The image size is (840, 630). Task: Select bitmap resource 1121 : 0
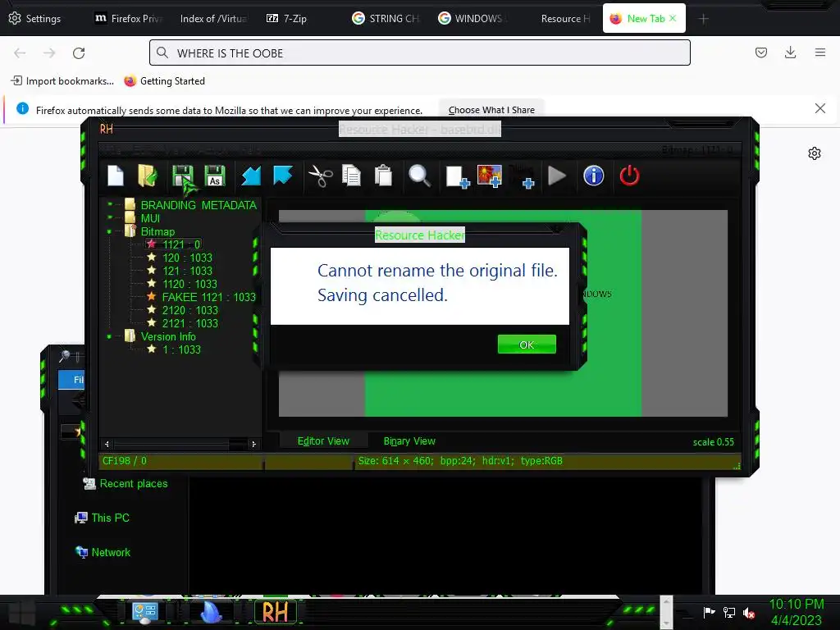pos(181,244)
